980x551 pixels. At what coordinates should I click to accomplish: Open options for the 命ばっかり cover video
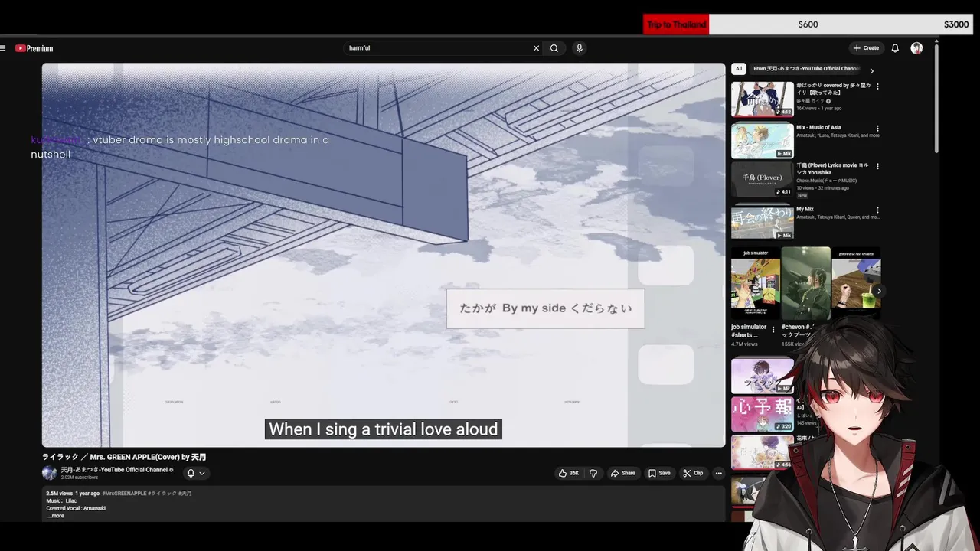[877, 86]
